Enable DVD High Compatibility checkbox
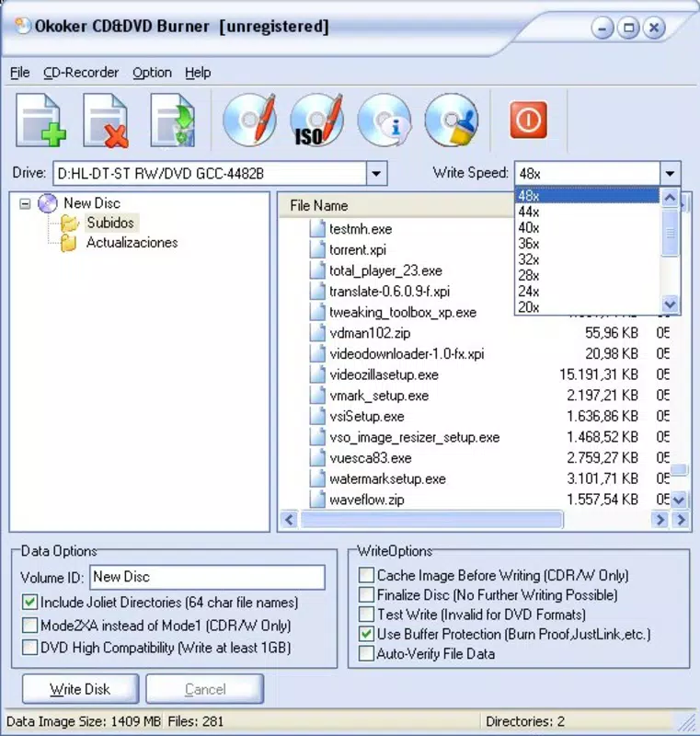The height and width of the screenshot is (736, 700). [29, 648]
